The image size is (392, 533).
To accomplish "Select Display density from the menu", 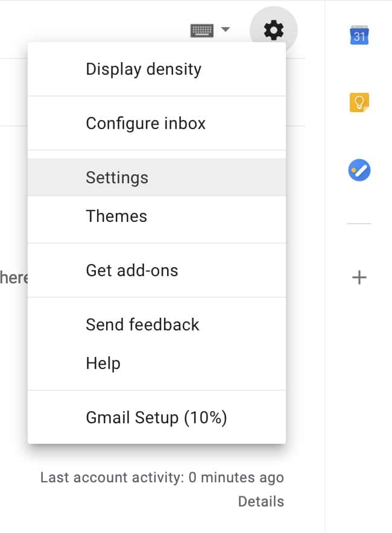I will tap(144, 69).
